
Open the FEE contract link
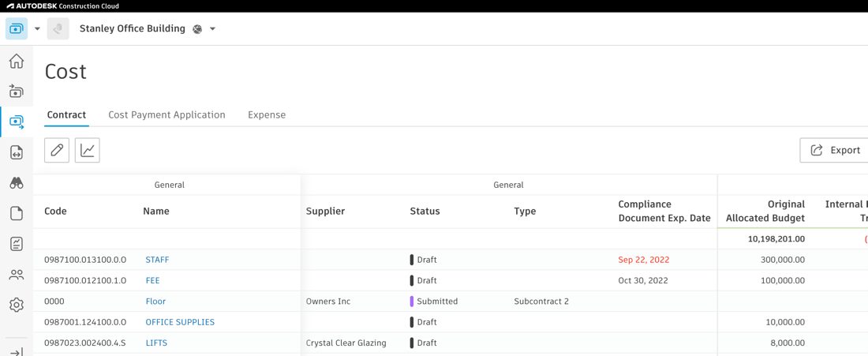(152, 281)
